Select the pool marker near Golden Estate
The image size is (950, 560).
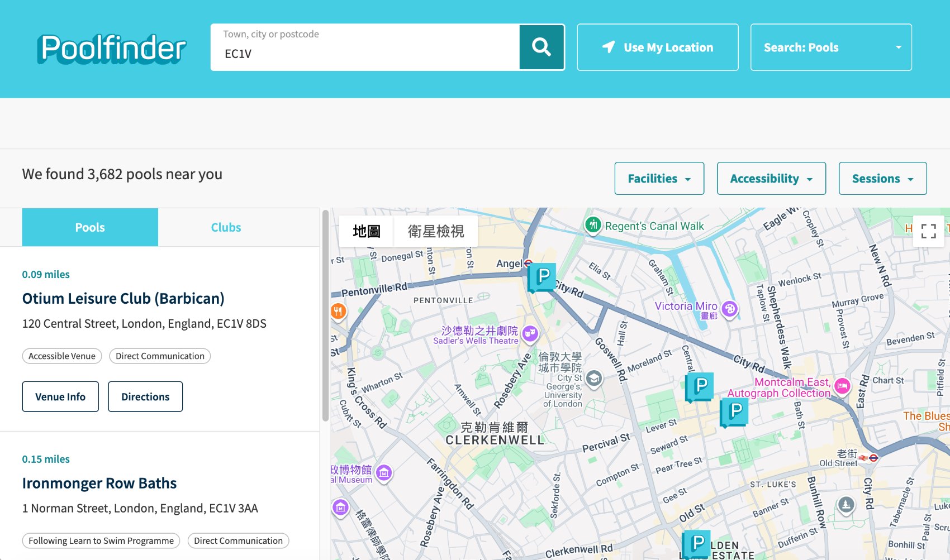696,543
